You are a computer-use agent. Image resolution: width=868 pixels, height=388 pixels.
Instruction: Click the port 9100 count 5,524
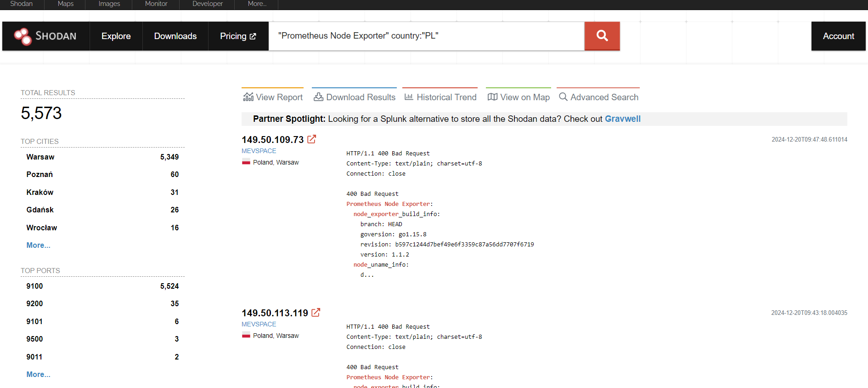click(169, 286)
